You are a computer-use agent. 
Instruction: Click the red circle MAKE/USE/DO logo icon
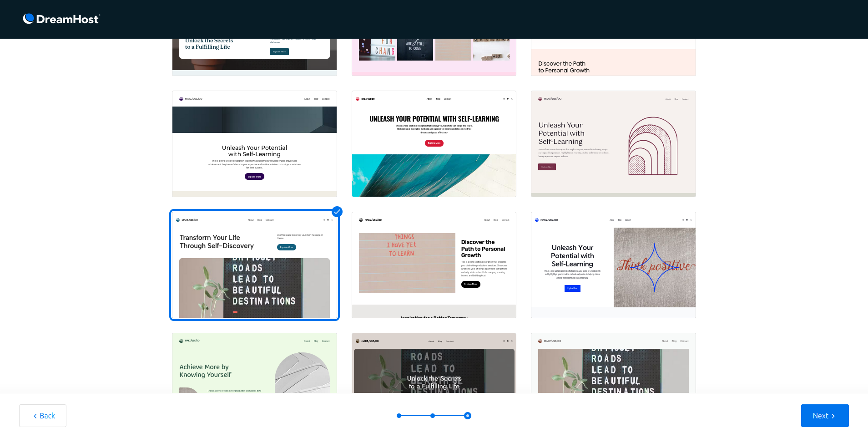(358, 99)
